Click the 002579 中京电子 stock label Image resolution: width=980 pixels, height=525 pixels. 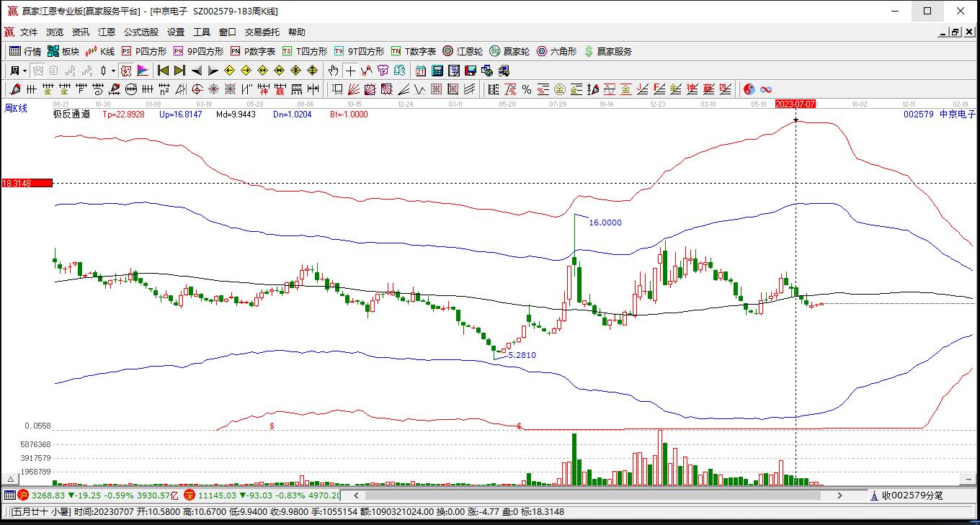click(940, 114)
